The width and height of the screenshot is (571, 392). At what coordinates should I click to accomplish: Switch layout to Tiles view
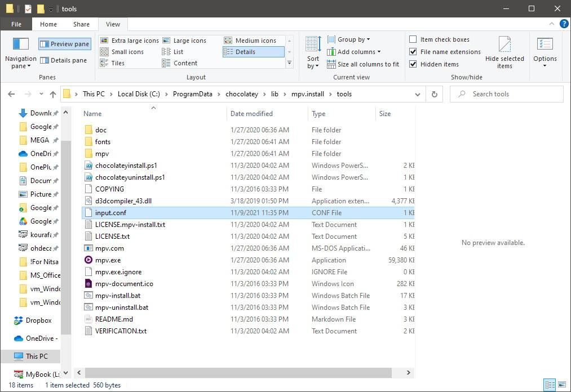(113, 63)
